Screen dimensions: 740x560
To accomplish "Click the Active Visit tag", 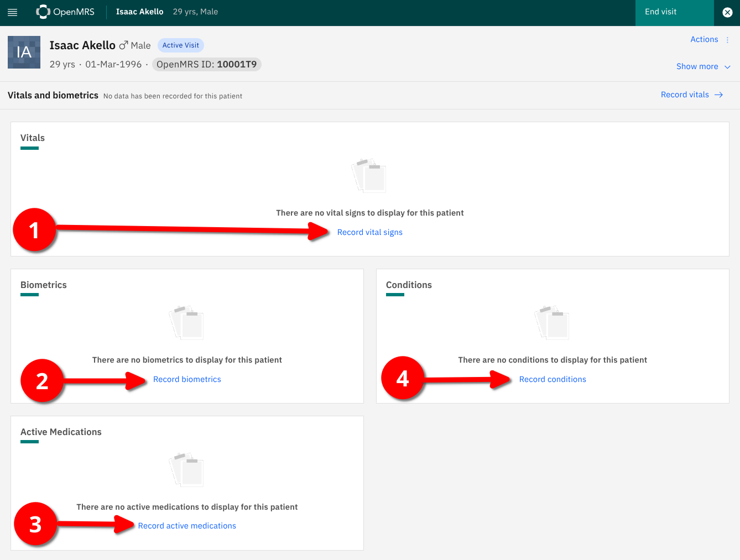I will click(180, 45).
